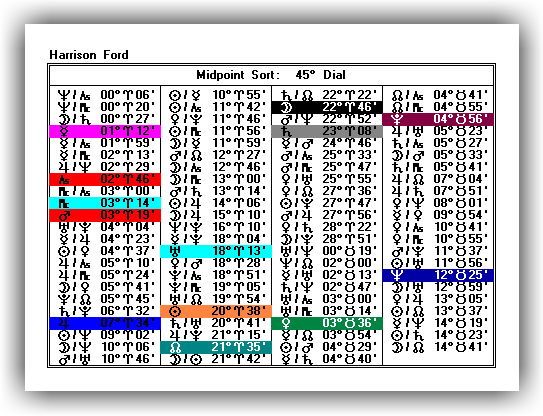Click Sun/As midpoint at 11° Aries 42'

click(x=217, y=107)
